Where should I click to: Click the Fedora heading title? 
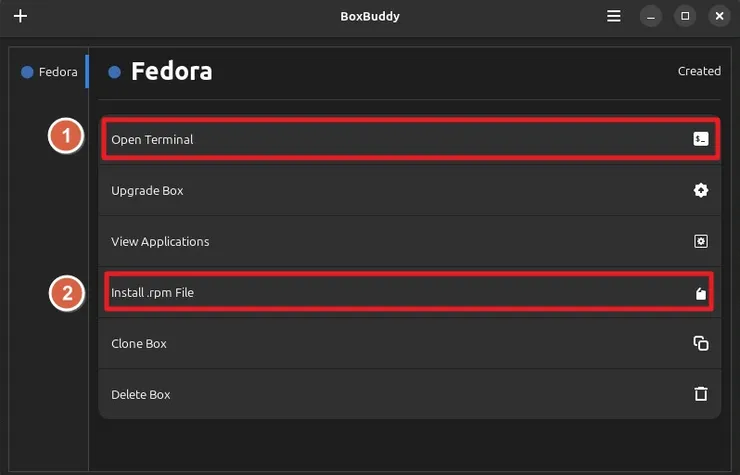pos(171,72)
